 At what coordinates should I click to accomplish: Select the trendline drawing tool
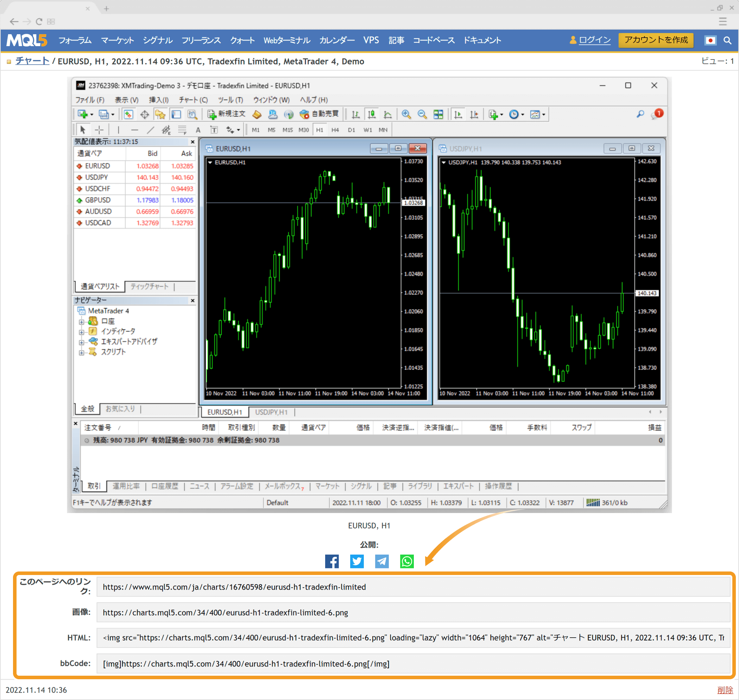tap(150, 130)
